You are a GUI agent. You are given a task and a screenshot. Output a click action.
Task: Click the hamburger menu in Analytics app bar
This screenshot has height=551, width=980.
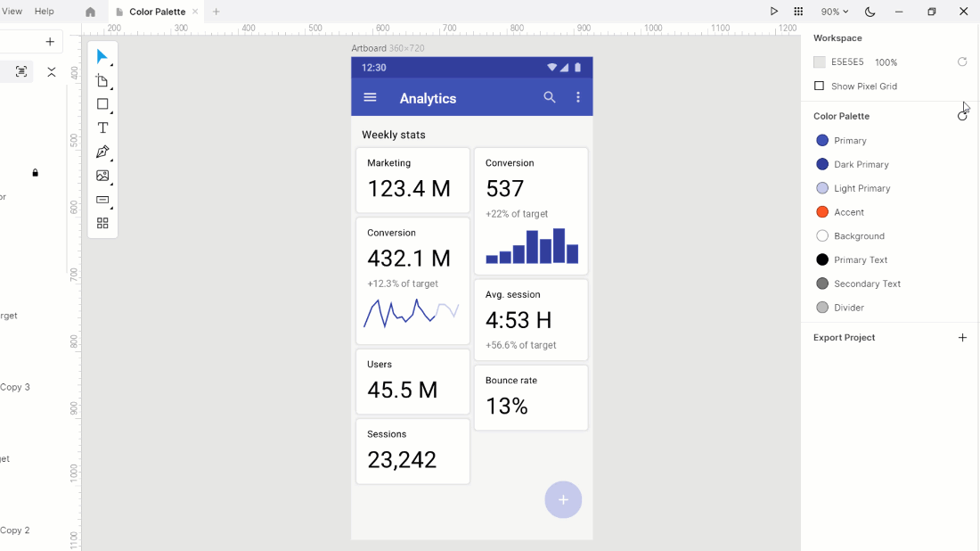coord(370,97)
